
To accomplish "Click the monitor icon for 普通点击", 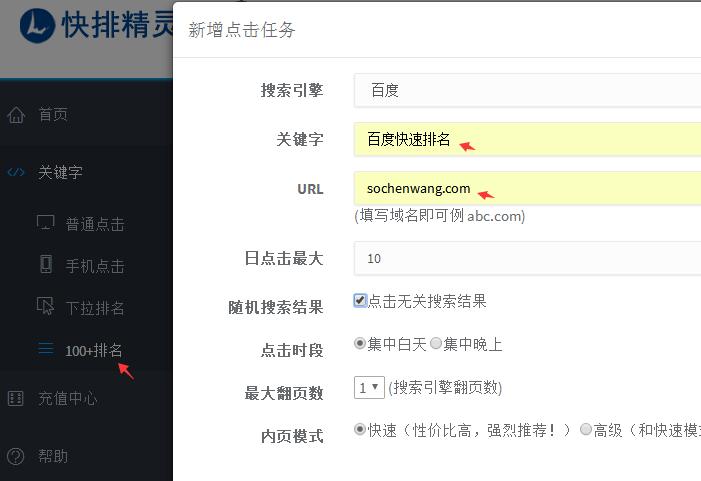I will tap(46, 222).
